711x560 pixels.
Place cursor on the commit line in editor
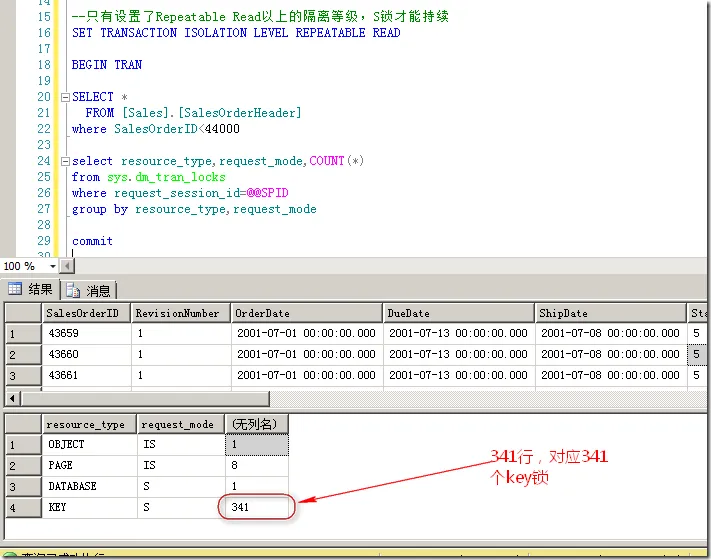pyautogui.click(x=93, y=241)
